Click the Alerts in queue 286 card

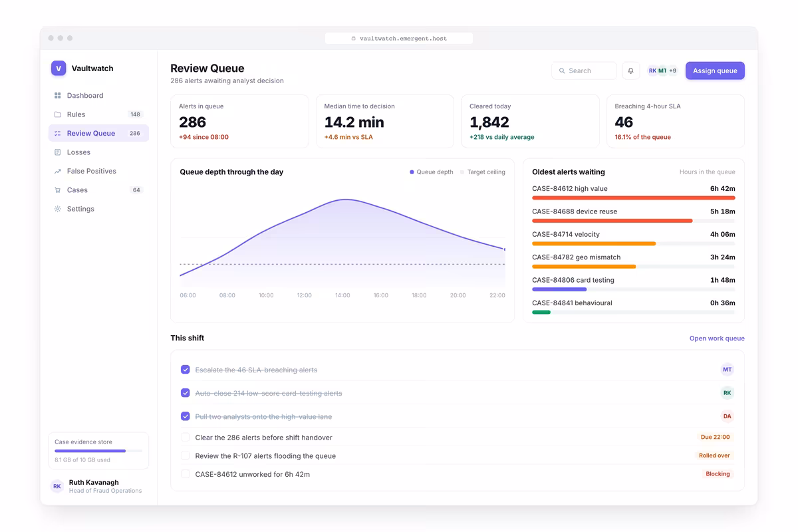239,121
